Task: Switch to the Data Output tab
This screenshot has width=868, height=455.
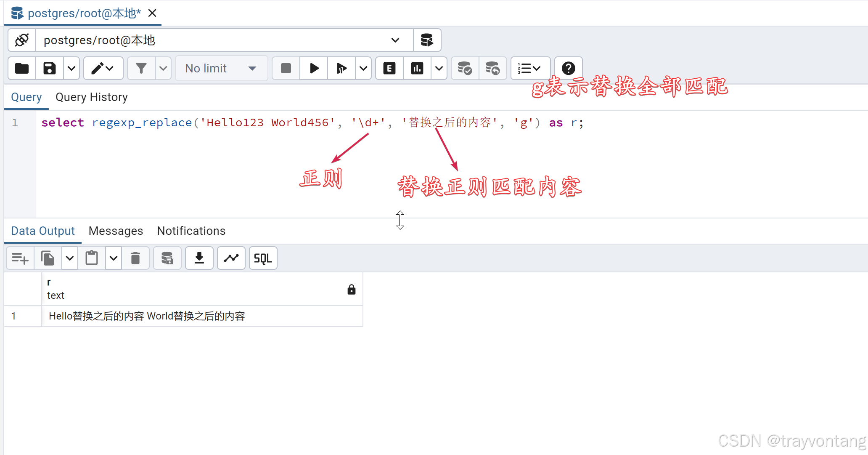Action: (43, 231)
